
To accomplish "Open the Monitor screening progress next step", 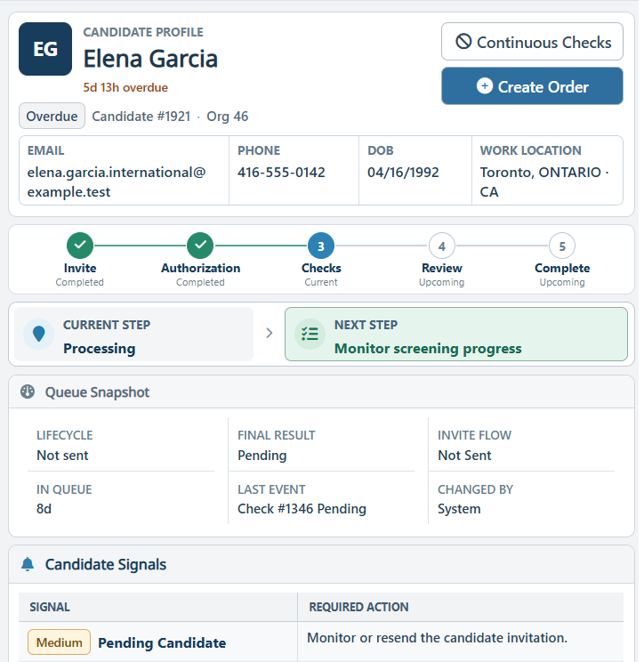I will click(x=456, y=334).
